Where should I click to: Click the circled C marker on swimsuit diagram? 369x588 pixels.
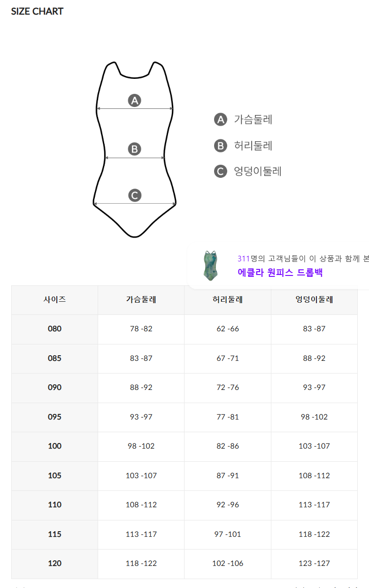click(135, 195)
